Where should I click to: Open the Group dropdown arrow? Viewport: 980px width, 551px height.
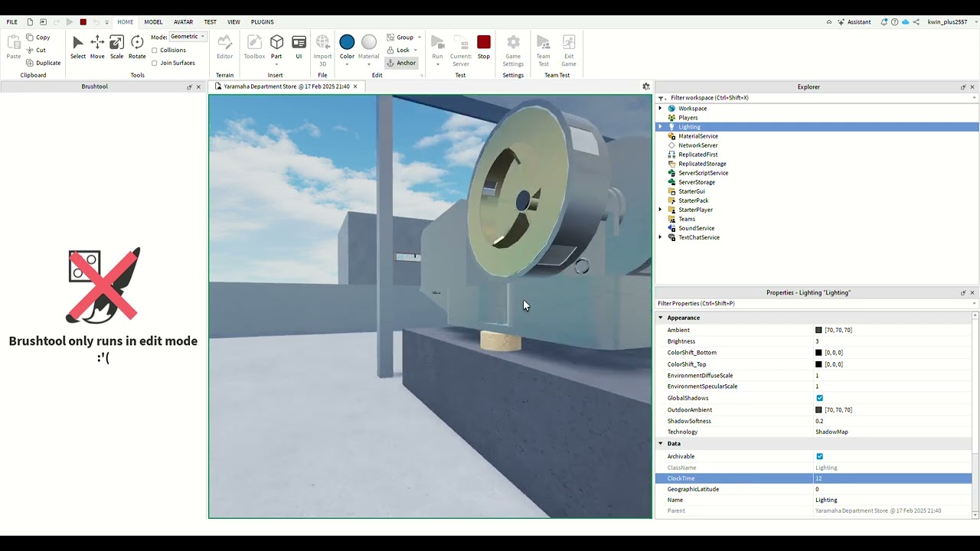(x=419, y=37)
